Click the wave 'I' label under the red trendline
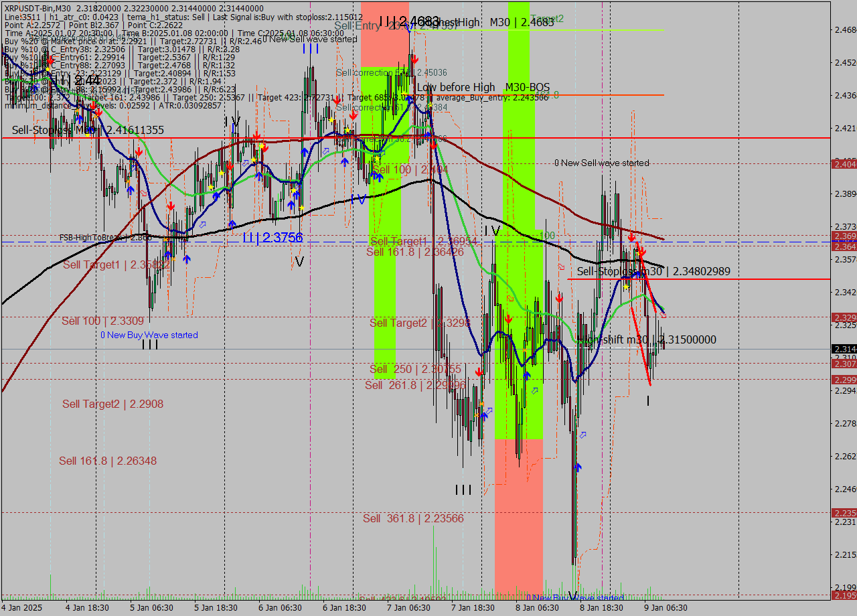The image size is (857, 616). pos(648,401)
